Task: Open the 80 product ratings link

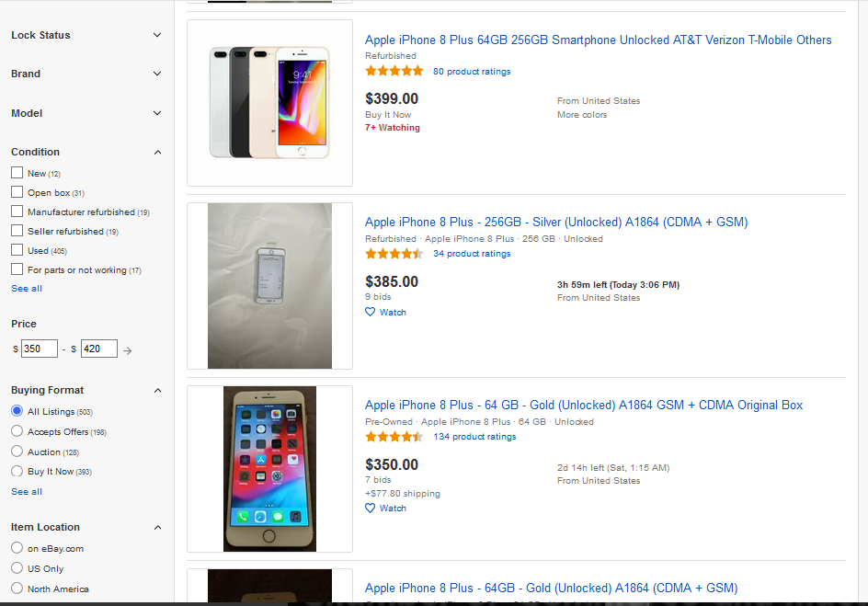Action: (x=472, y=71)
